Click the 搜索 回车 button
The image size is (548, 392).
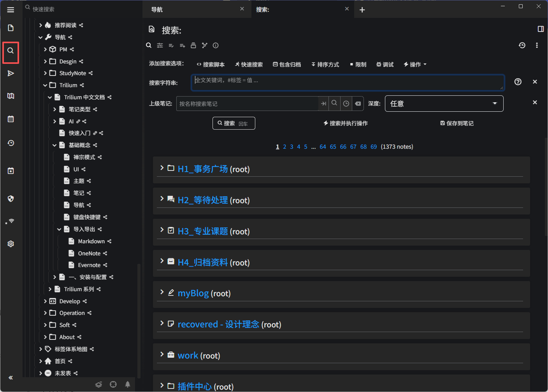tap(234, 123)
